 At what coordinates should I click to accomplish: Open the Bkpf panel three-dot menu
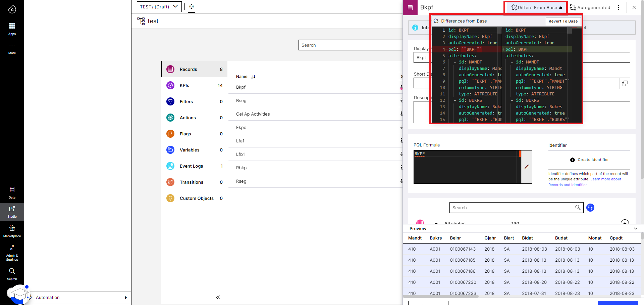pos(619,7)
